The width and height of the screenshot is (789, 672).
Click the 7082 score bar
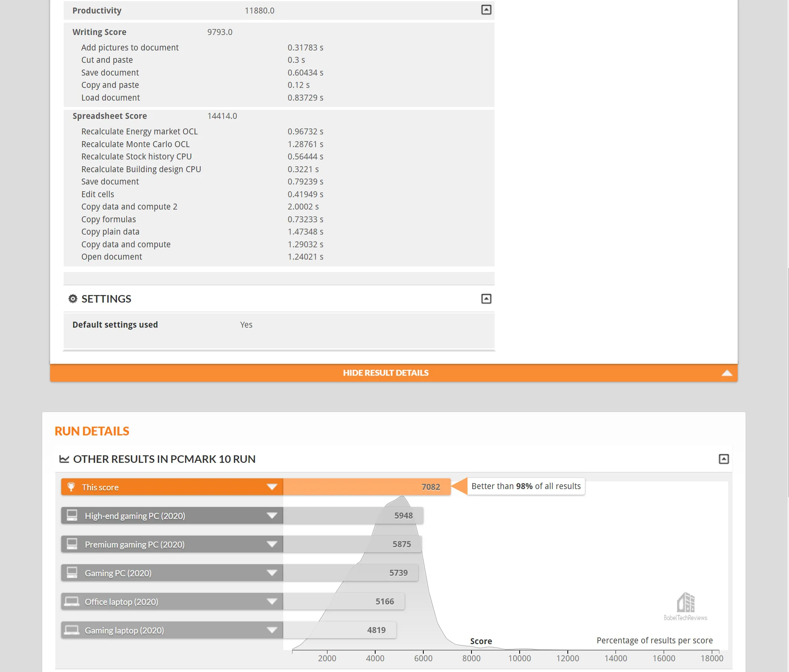point(366,487)
